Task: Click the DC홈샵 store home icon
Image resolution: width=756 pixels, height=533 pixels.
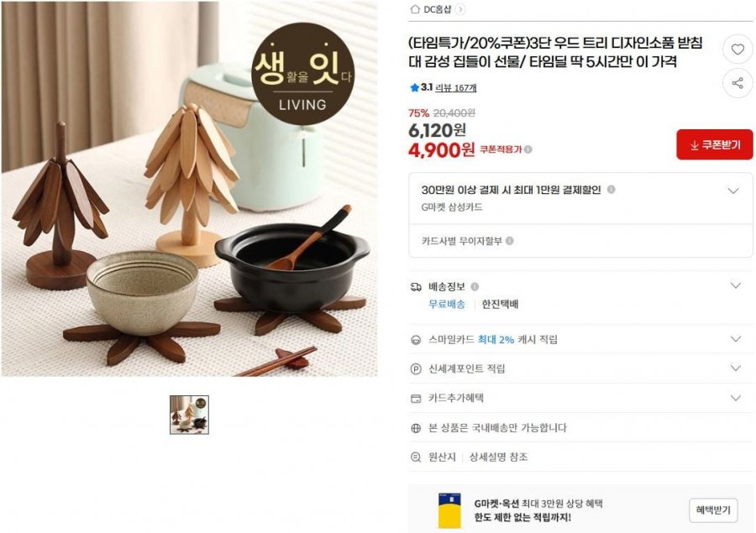Action: pyautogui.click(x=415, y=9)
